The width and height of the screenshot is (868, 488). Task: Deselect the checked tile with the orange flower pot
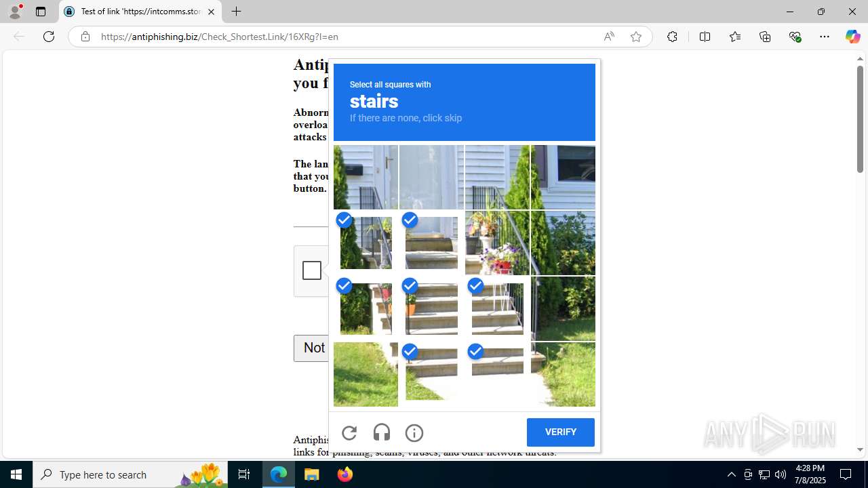(431, 308)
